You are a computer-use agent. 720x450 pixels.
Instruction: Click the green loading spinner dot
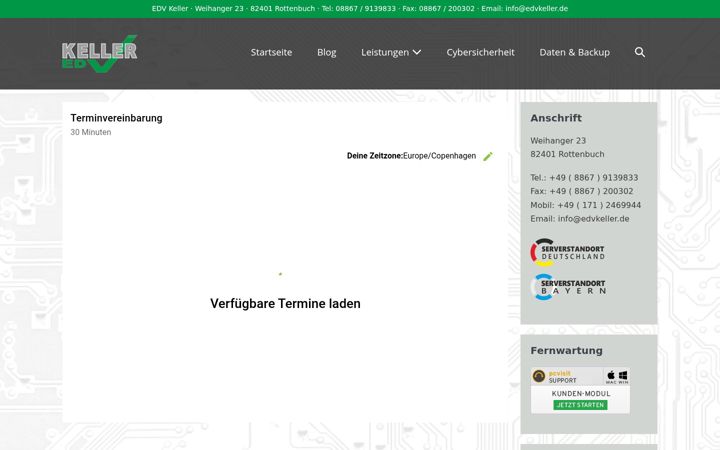pyautogui.click(x=280, y=274)
